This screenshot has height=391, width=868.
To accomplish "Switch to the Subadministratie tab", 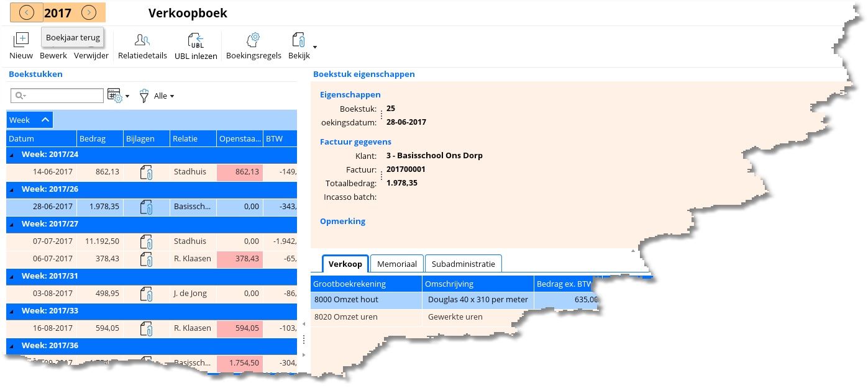I will coord(463,264).
